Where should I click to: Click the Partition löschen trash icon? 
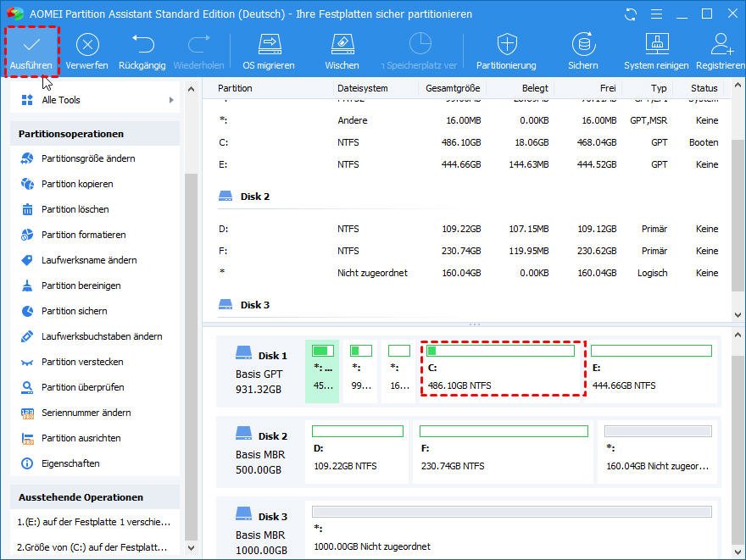pos(28,209)
